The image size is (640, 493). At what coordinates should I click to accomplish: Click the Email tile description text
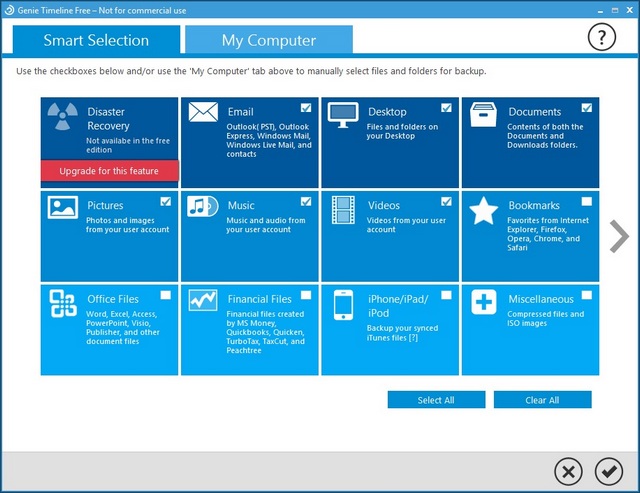(269, 140)
